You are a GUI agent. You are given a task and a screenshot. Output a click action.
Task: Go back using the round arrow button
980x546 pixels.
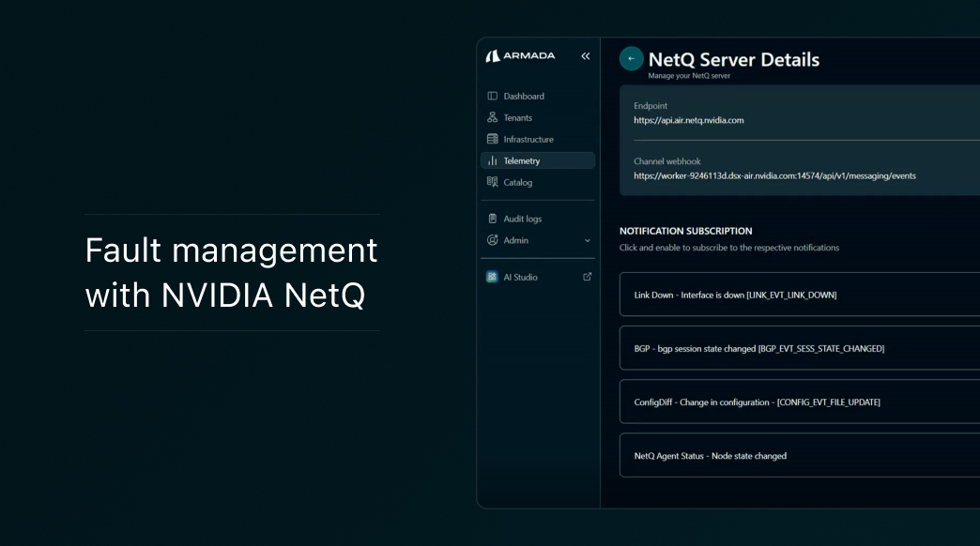point(631,58)
